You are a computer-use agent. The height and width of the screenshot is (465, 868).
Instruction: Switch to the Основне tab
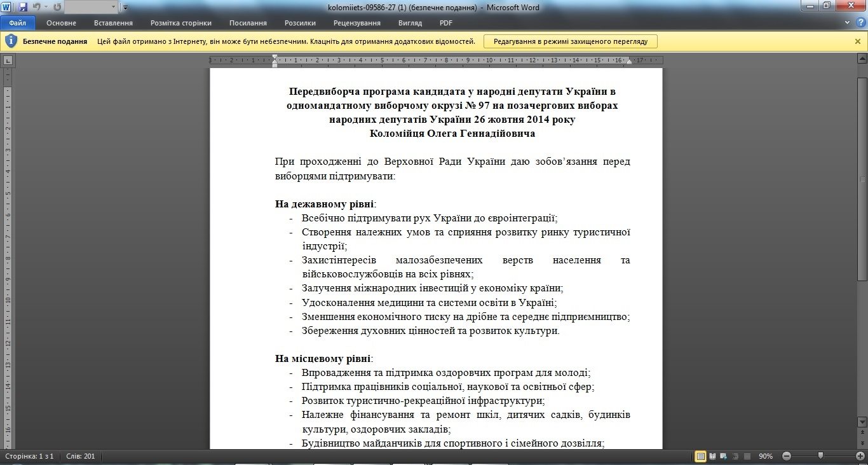[x=61, y=23]
